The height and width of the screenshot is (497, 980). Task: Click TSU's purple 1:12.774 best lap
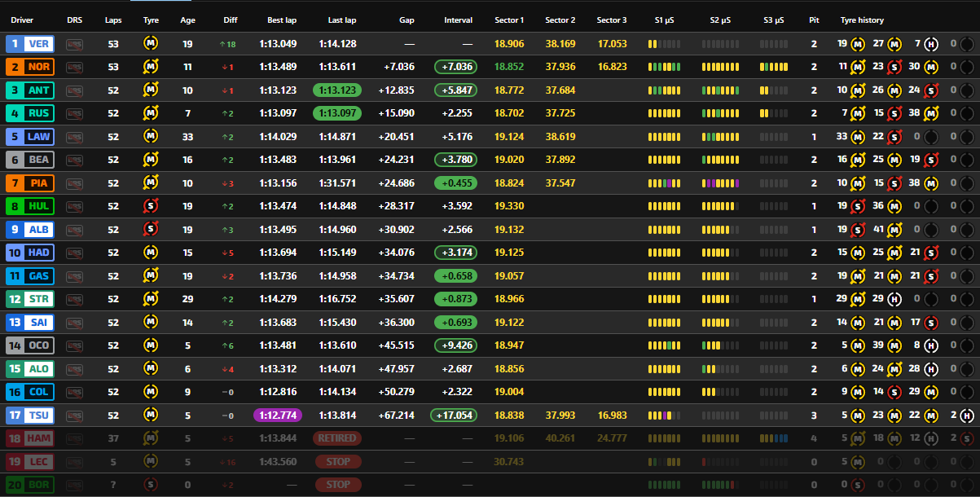pos(278,415)
